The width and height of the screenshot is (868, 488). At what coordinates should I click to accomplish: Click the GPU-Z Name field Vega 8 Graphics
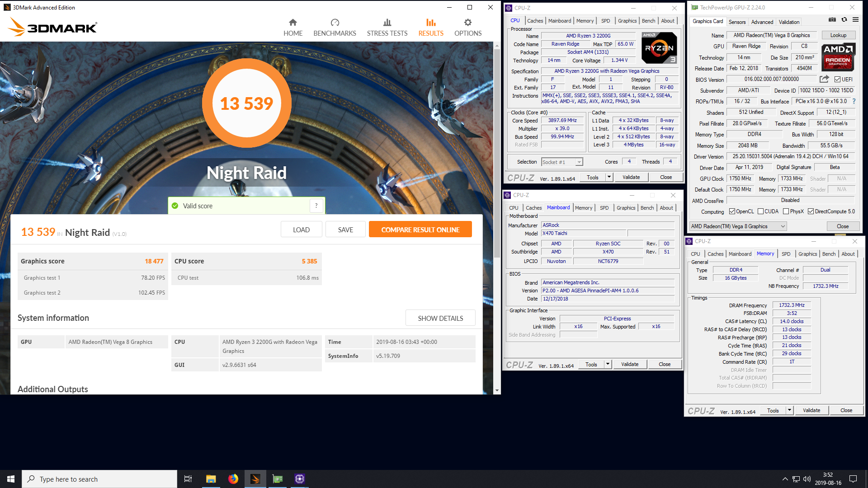tap(771, 35)
